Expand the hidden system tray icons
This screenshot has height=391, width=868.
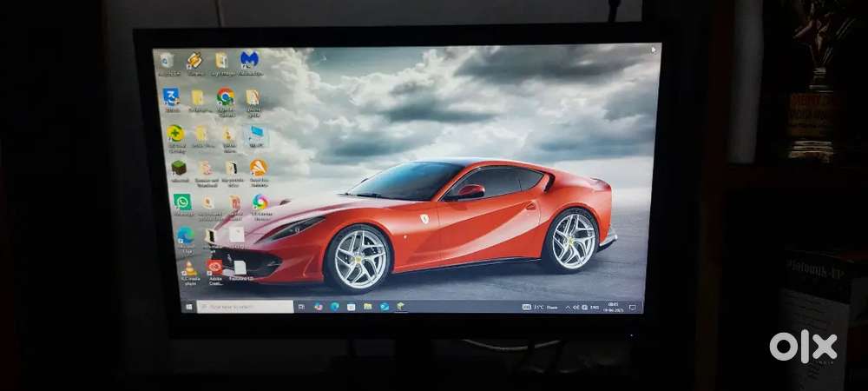567,308
